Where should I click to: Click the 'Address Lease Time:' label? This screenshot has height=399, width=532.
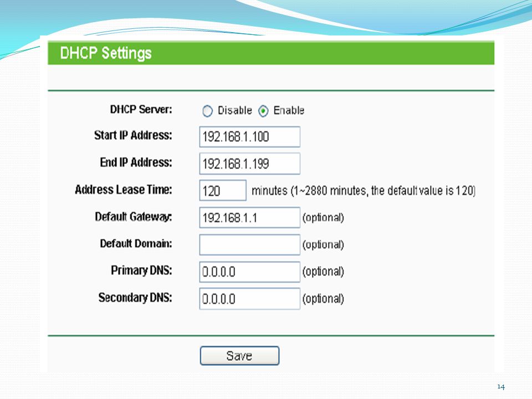[x=124, y=190]
